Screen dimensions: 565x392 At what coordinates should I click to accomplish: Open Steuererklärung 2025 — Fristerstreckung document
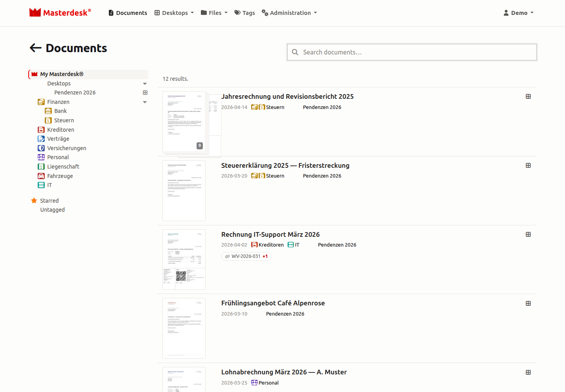285,165
